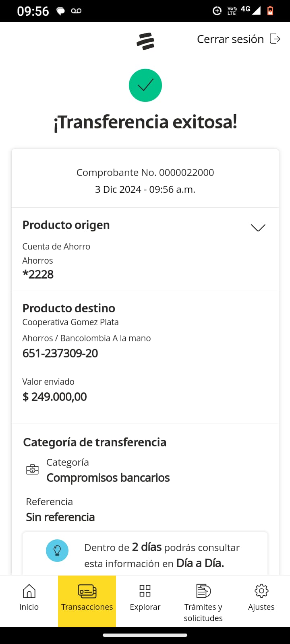This screenshot has width=290, height=644.
Task: Tap the lightbulb tip icon
Action: [57, 551]
